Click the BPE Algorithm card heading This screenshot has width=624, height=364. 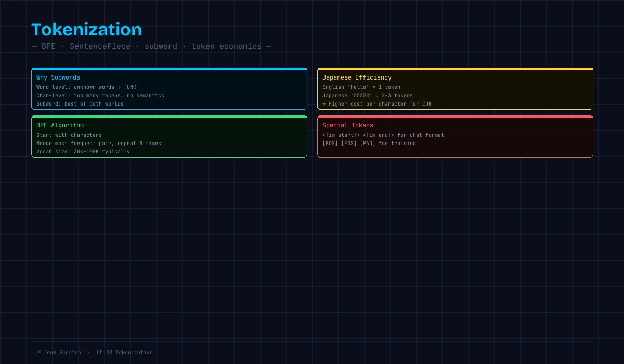coord(60,125)
